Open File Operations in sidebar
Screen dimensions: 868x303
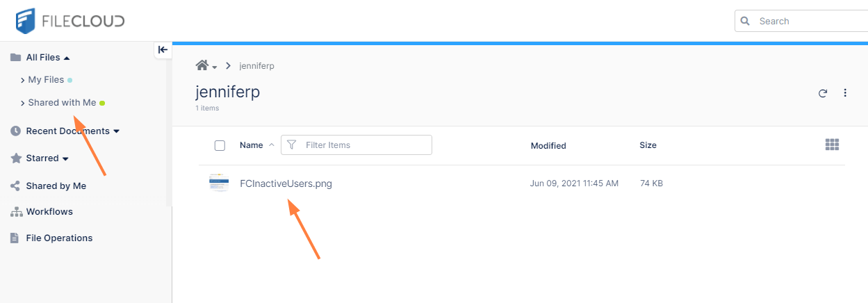pos(59,238)
